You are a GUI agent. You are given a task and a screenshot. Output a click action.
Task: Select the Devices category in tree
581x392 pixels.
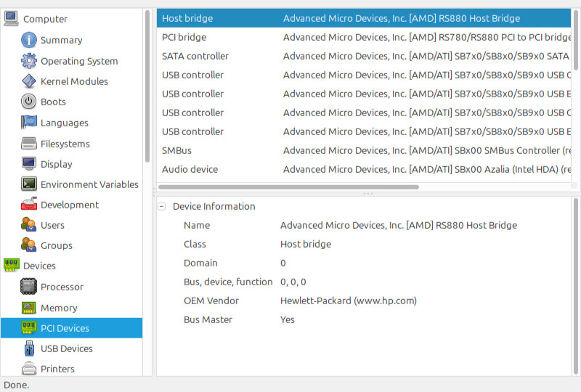tap(39, 266)
